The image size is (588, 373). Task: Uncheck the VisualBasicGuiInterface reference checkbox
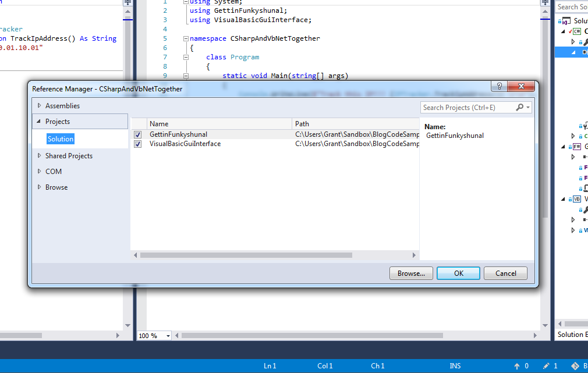(x=137, y=144)
